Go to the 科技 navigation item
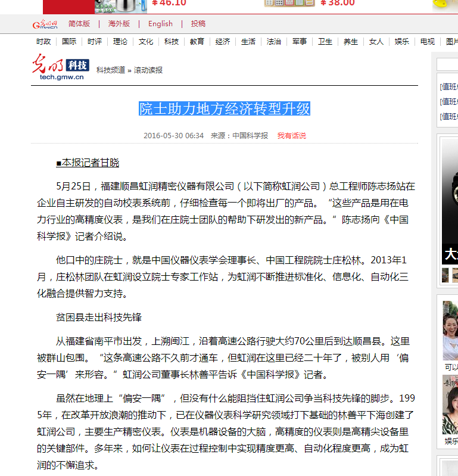The width and height of the screenshot is (458, 476). point(172,42)
